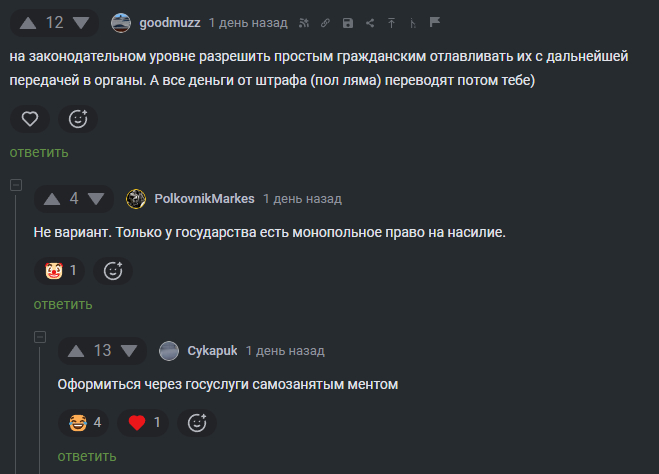659x474 pixels.
Task: Open PolkovnikMarkes' profile
Action: [x=204, y=199]
